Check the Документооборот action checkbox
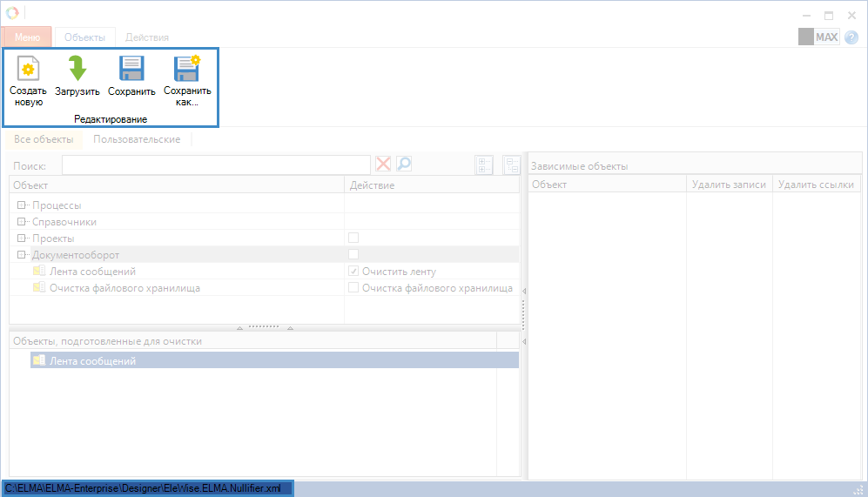Viewport: 868px width, 497px height. click(x=353, y=254)
